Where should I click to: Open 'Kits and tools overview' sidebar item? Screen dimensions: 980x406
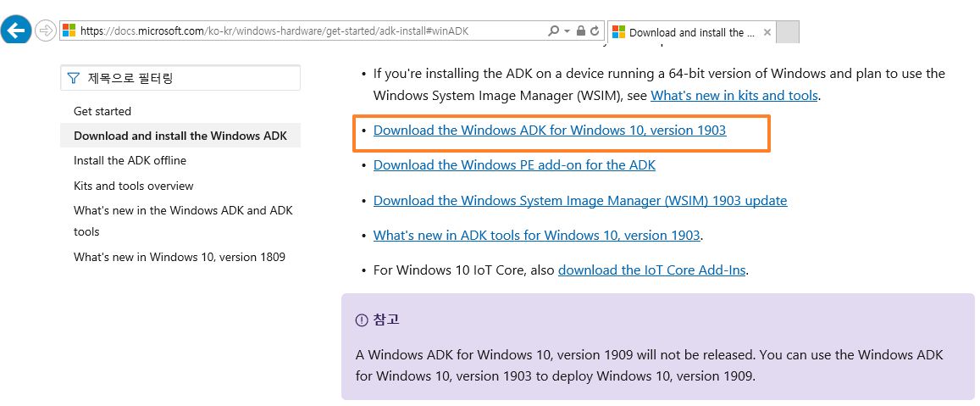click(134, 186)
